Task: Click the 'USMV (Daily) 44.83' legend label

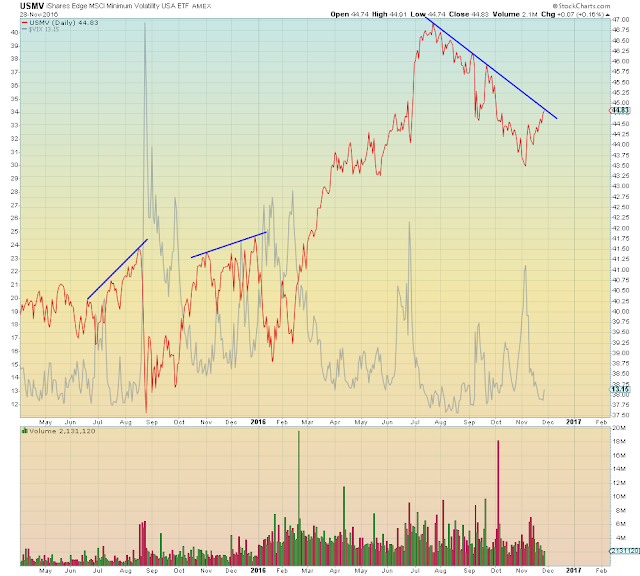Action: 64,23
